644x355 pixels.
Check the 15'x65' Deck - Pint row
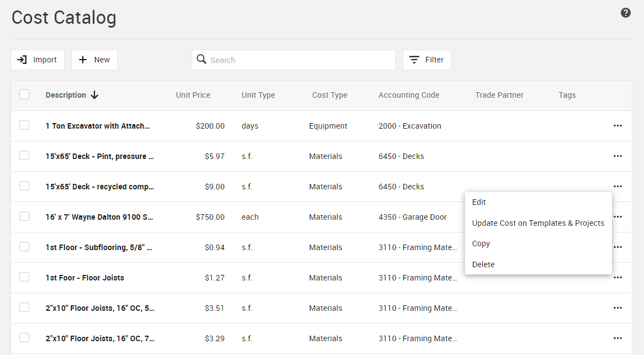[24, 155]
